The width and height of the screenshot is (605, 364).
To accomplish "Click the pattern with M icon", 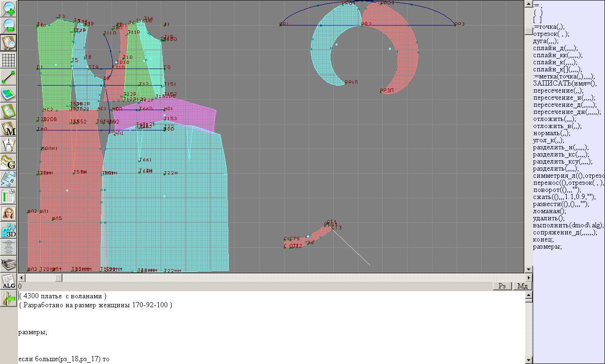I will [x=9, y=128].
